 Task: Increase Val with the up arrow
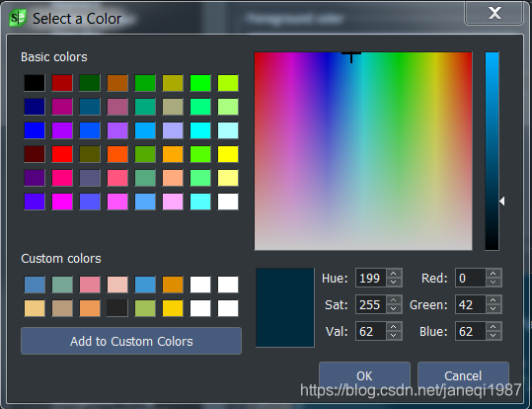394,326
